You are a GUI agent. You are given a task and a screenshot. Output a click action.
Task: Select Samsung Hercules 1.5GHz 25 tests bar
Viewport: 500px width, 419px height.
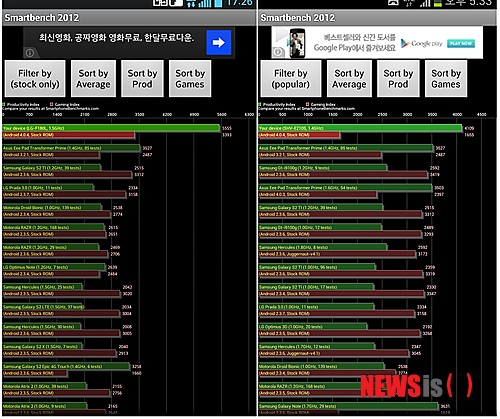[42, 287]
